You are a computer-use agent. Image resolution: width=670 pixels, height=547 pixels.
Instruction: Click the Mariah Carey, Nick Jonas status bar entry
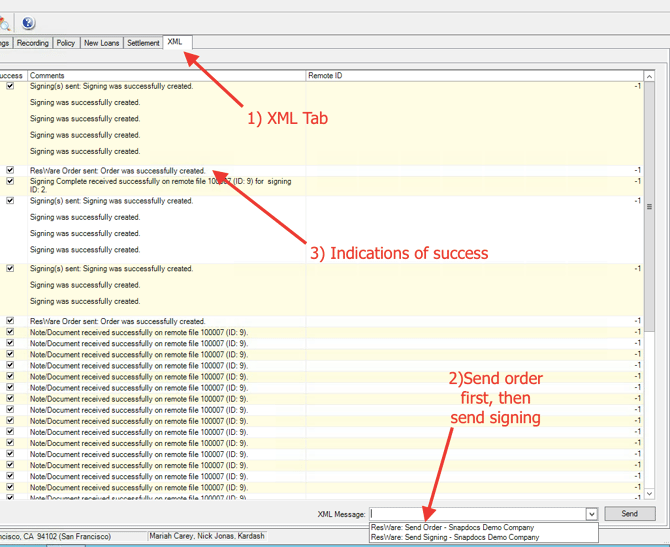(207, 536)
